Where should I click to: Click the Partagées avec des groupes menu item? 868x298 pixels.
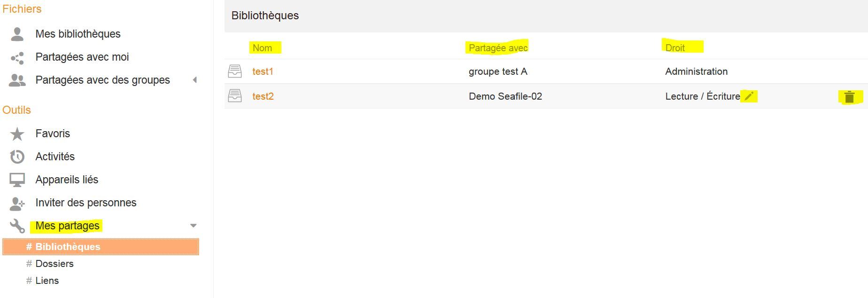[x=102, y=80]
